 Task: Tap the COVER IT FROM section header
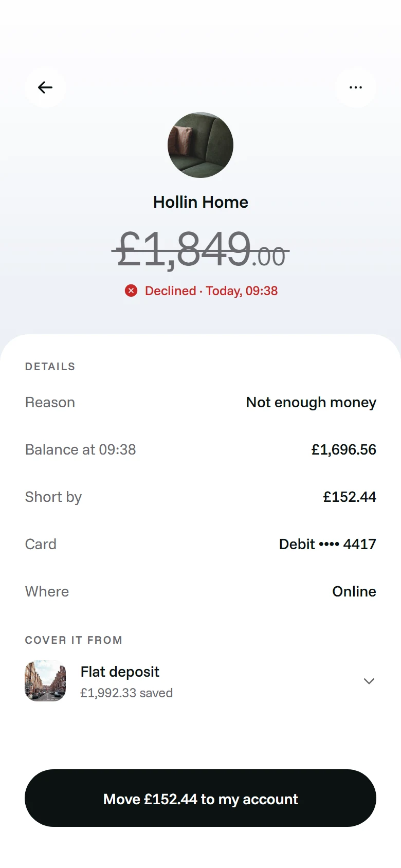point(74,640)
